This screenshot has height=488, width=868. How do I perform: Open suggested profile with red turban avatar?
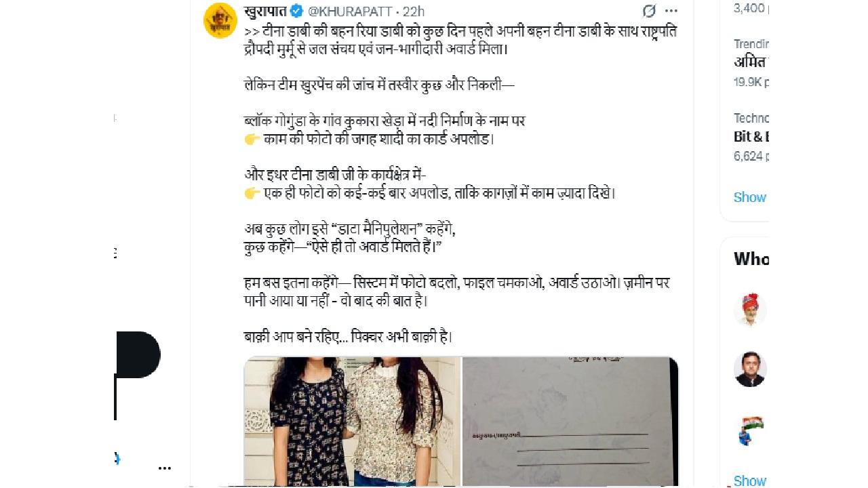750,310
